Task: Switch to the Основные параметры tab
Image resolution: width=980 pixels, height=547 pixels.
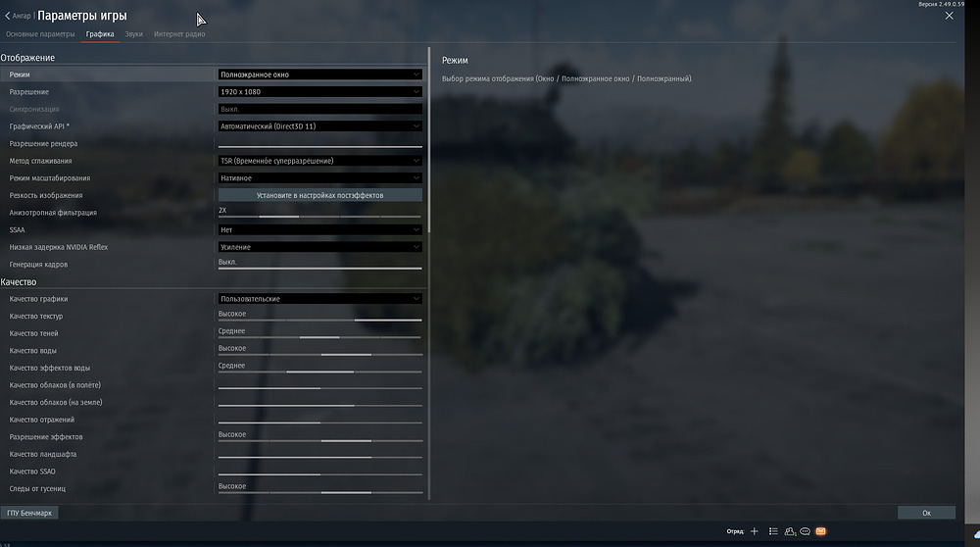Action: (40, 34)
